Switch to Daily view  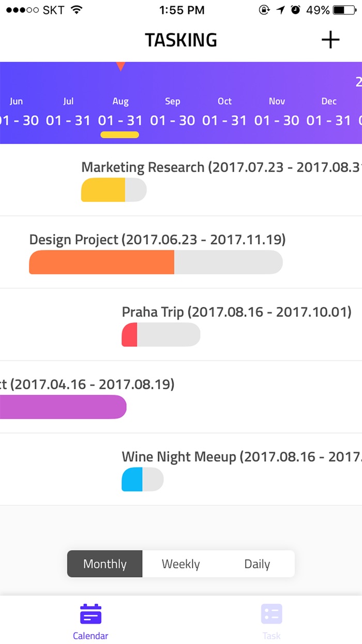(257, 564)
